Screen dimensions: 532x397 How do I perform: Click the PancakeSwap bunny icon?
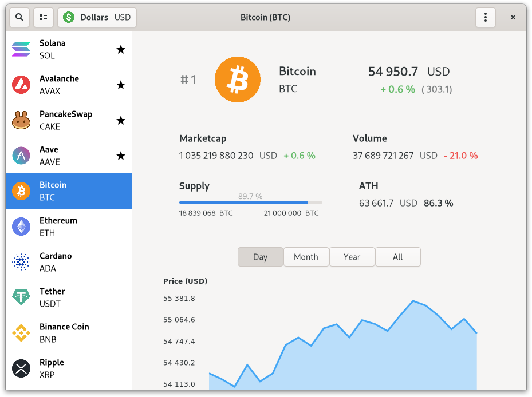coord(21,120)
